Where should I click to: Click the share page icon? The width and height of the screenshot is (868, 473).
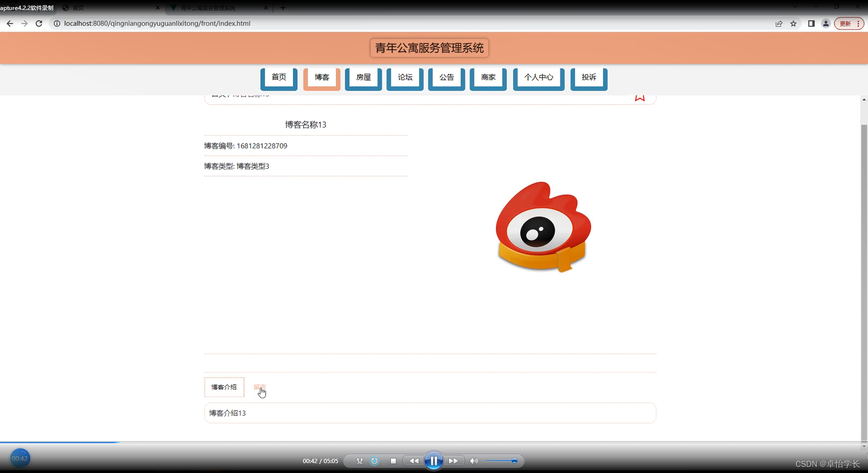click(779, 24)
